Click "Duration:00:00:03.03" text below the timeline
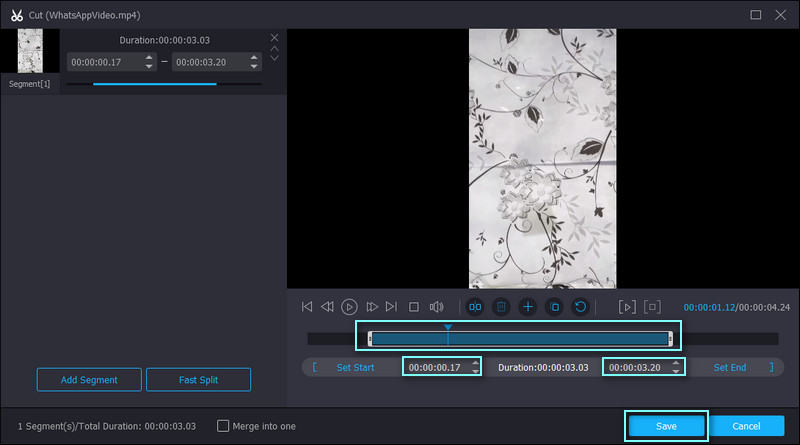Screen dimensions: 800x445 (543, 367)
